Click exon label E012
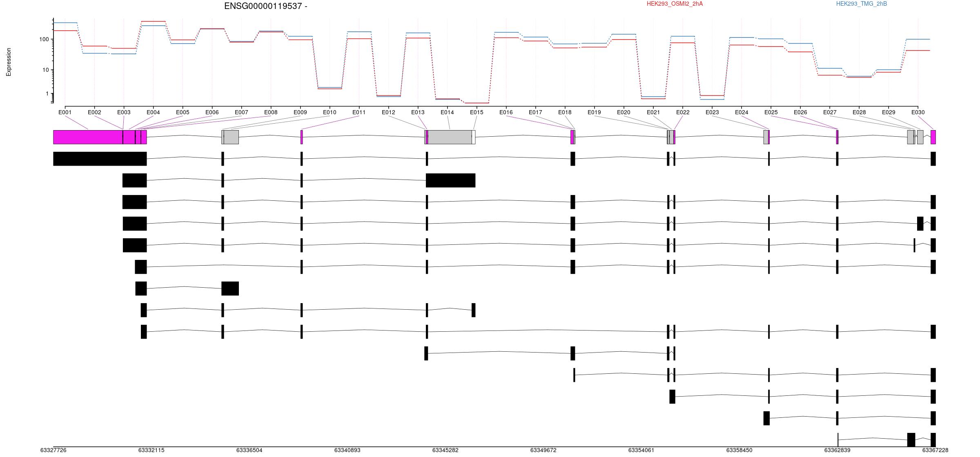Screen dimensions: 980x457 (x=388, y=112)
